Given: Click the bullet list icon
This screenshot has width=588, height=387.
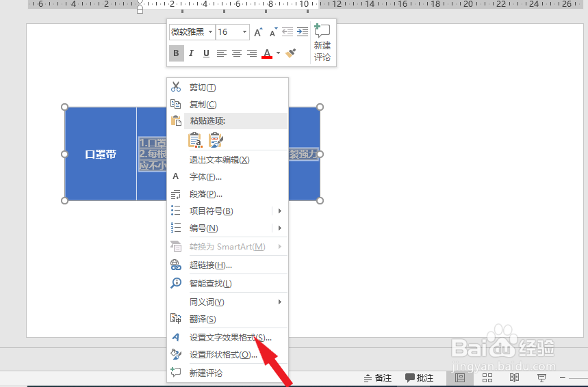Looking at the screenshot, I should tap(175, 211).
